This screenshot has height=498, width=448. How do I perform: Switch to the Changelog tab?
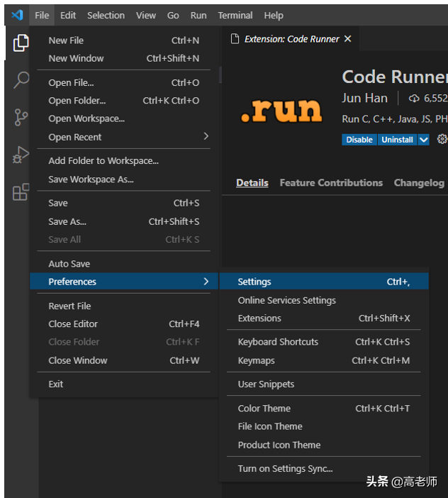coord(419,183)
